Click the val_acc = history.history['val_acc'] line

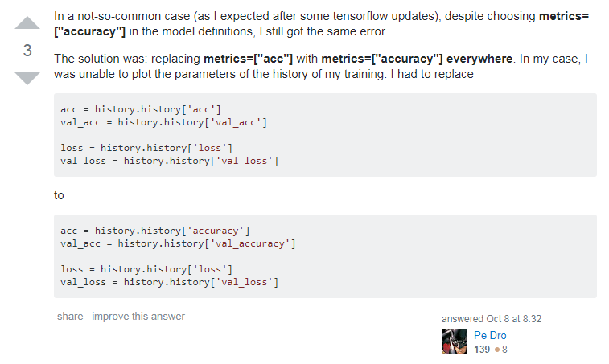pyautogui.click(x=163, y=122)
